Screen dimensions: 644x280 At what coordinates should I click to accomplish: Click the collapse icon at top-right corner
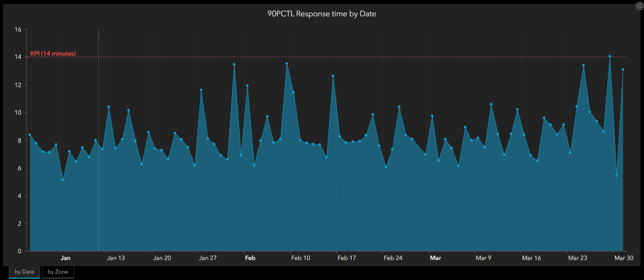pyautogui.click(x=639, y=6)
